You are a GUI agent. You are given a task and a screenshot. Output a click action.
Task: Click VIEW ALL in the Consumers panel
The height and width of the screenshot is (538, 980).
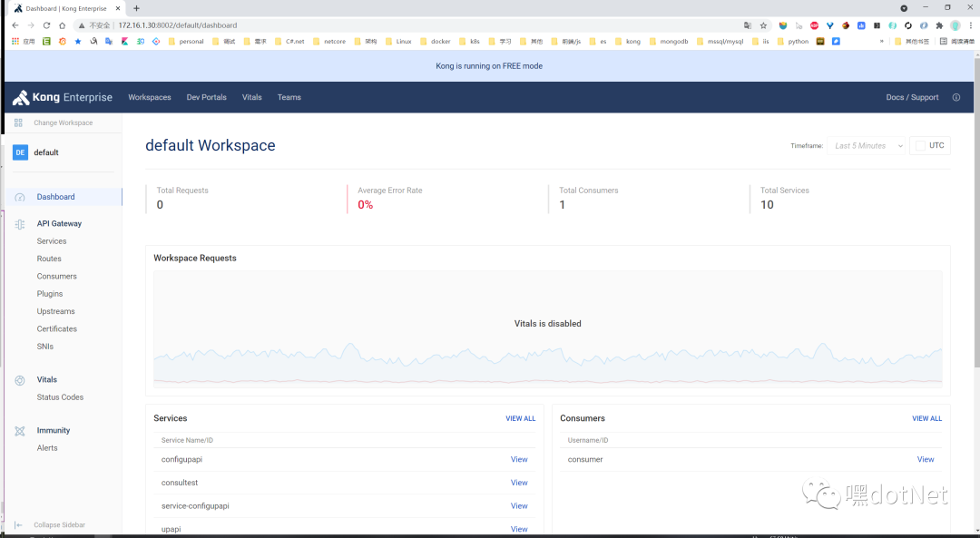click(926, 418)
